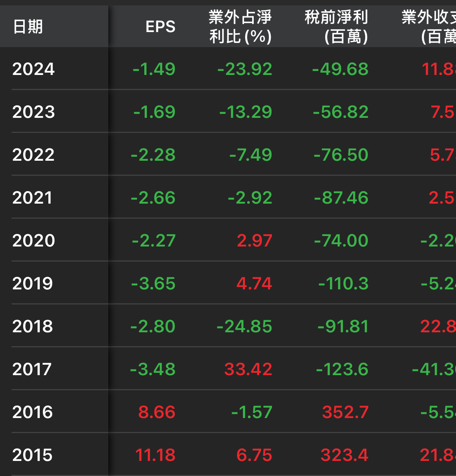This screenshot has height=476, width=456.
Task: Tap the -24.85 non-operating ratio cell
Action: click(244, 326)
